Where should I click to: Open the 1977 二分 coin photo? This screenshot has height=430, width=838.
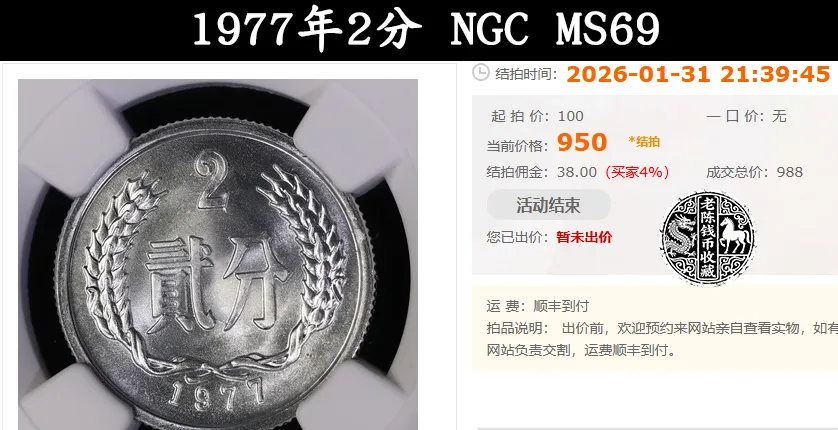[218, 254]
